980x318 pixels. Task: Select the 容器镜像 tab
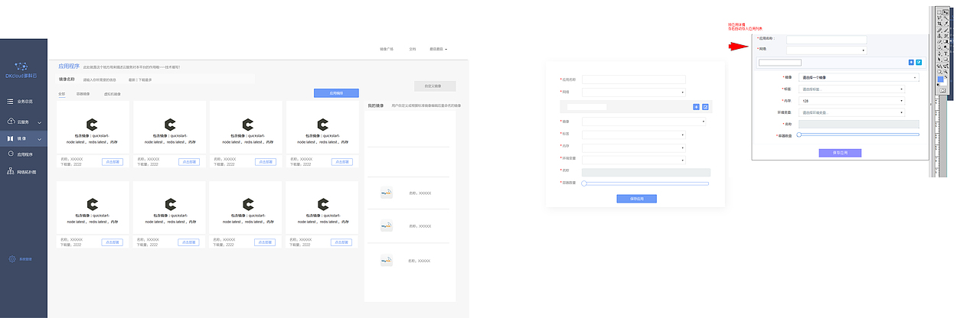(x=83, y=94)
